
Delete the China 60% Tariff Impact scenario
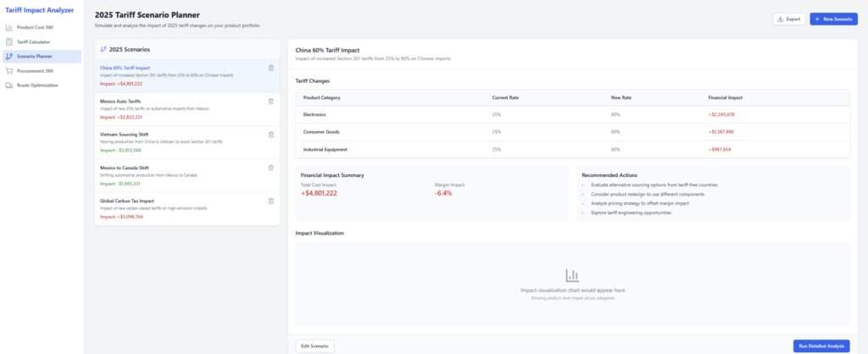coord(270,69)
